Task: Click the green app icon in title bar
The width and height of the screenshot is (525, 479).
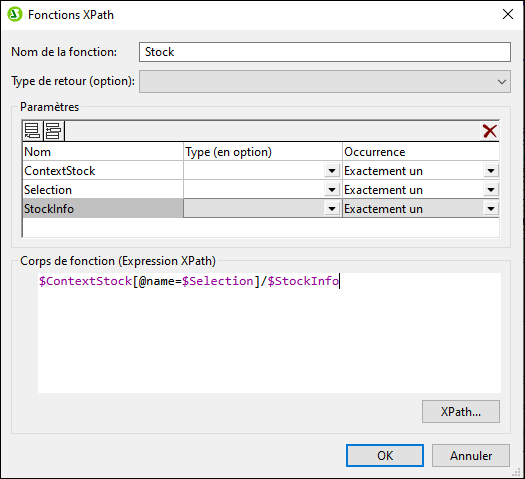Action: coord(15,15)
